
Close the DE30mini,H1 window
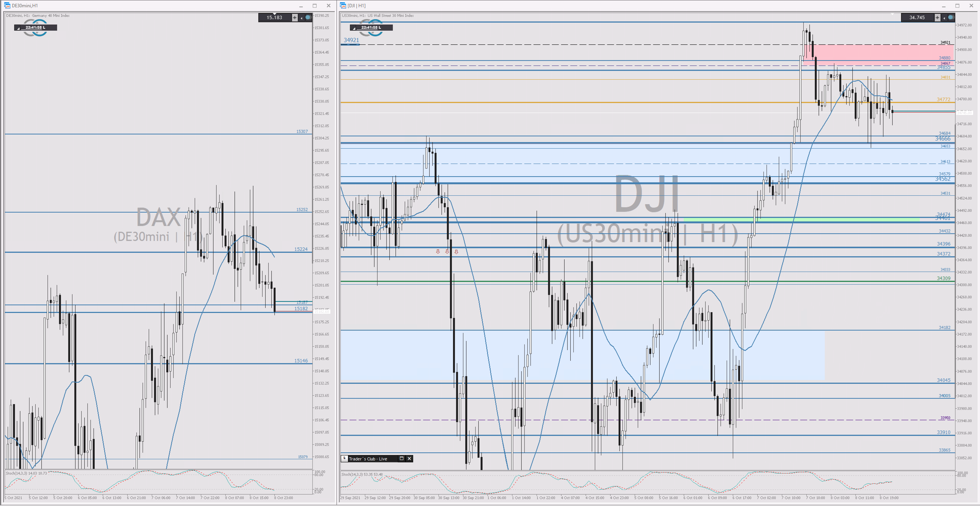[x=329, y=6]
